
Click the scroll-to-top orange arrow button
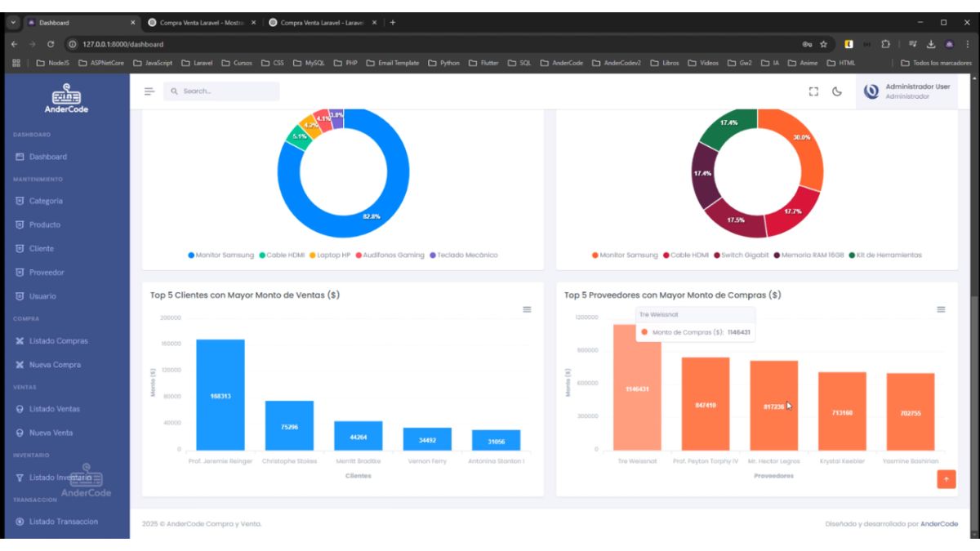(947, 480)
